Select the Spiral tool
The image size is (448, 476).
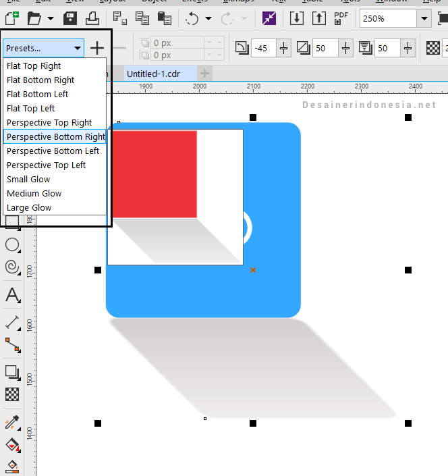(12, 267)
